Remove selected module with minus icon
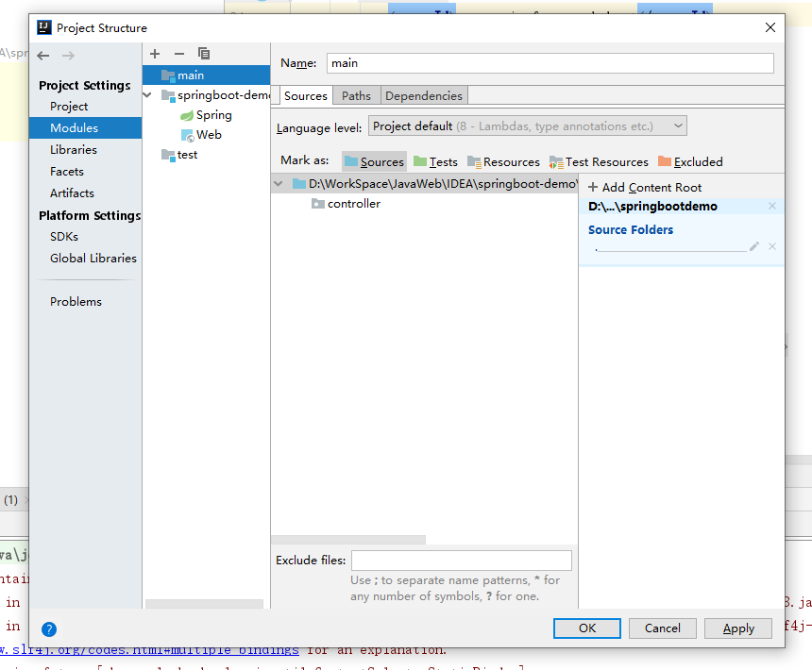 [179, 54]
